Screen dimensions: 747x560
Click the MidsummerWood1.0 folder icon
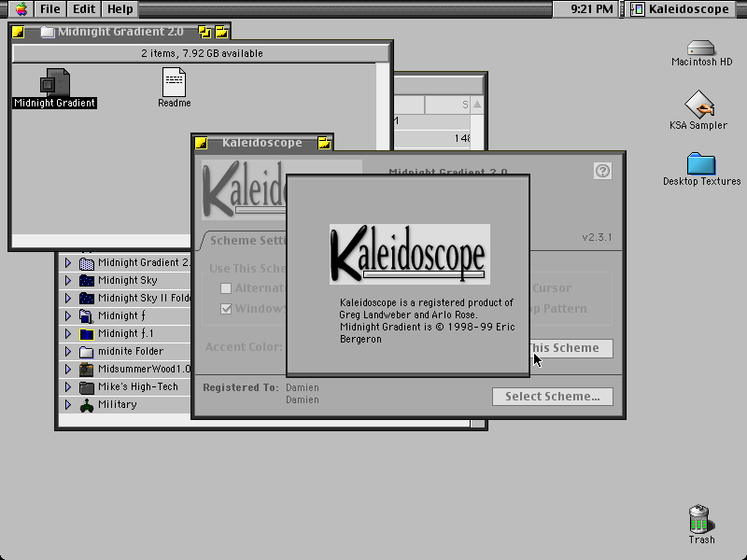[x=86, y=369]
